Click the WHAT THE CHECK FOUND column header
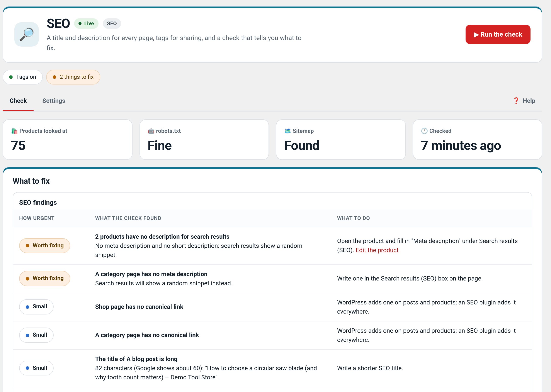The image size is (551, 392). coord(128,218)
